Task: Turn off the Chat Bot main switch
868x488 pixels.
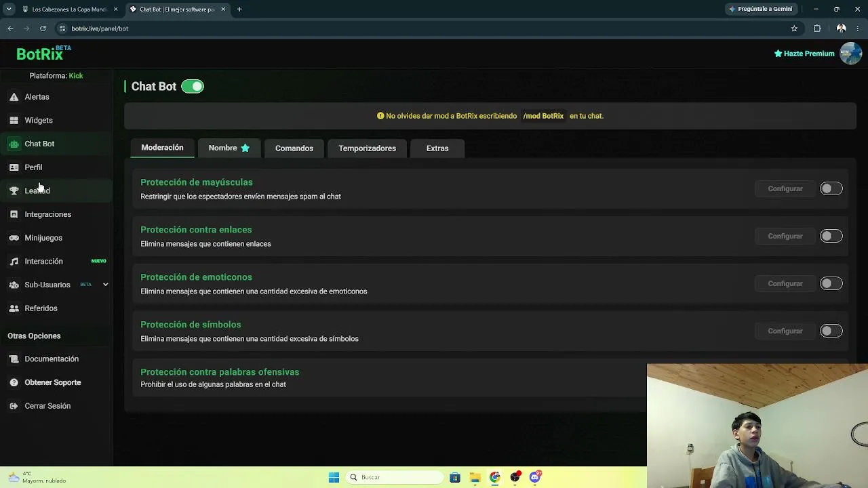Action: click(x=193, y=87)
